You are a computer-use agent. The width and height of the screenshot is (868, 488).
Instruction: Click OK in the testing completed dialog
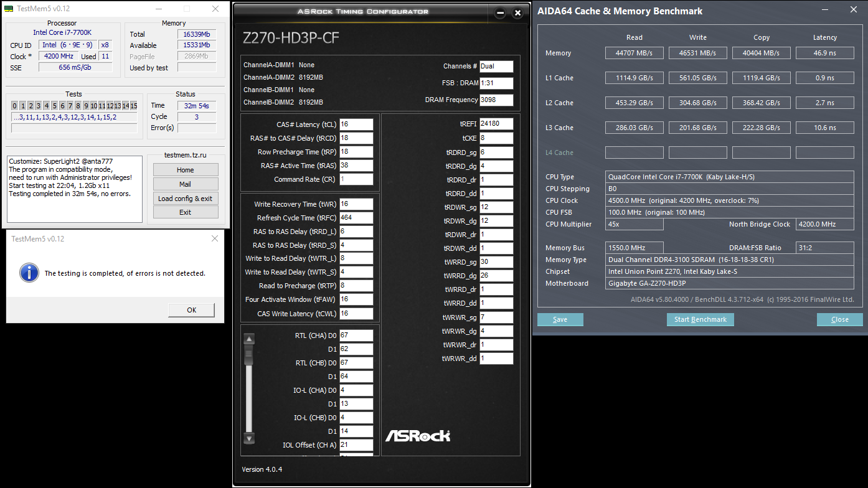click(192, 310)
